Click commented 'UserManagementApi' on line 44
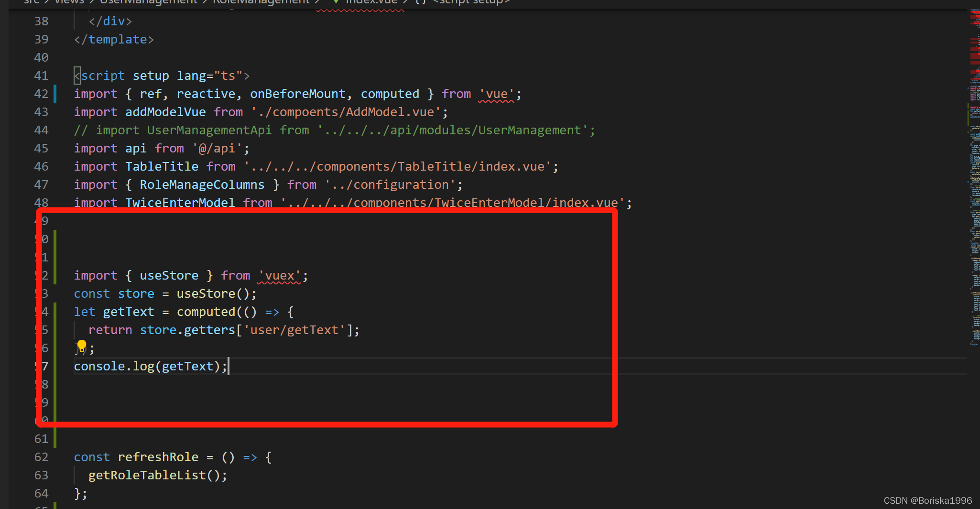This screenshot has width=980, height=509. (209, 130)
